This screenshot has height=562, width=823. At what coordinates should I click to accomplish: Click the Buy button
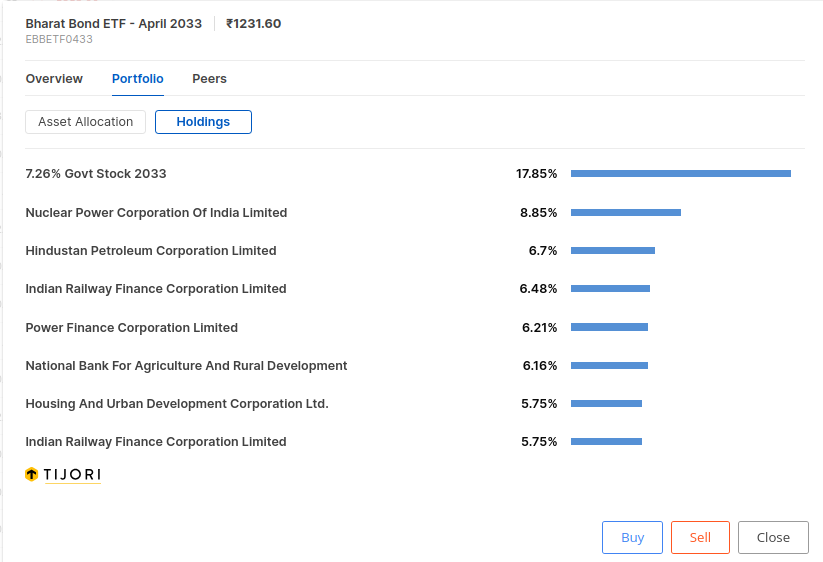(632, 537)
